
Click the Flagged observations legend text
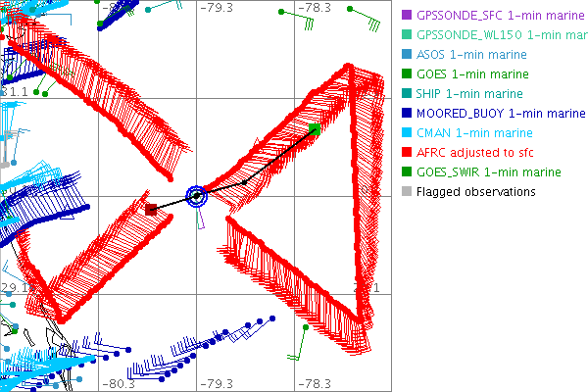click(x=475, y=192)
